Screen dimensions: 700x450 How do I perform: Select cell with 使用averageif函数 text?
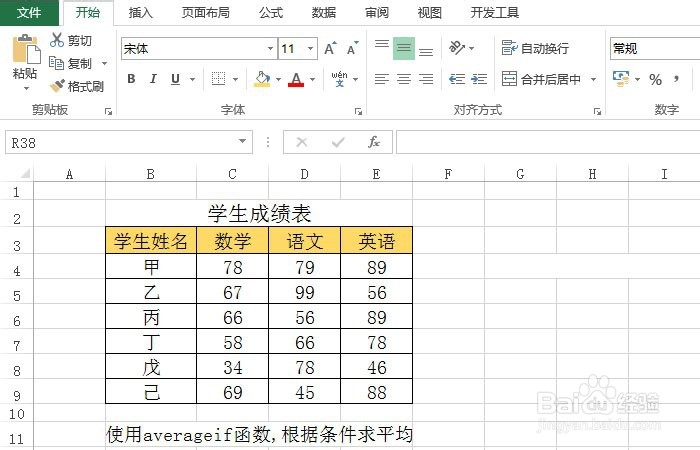(x=259, y=434)
